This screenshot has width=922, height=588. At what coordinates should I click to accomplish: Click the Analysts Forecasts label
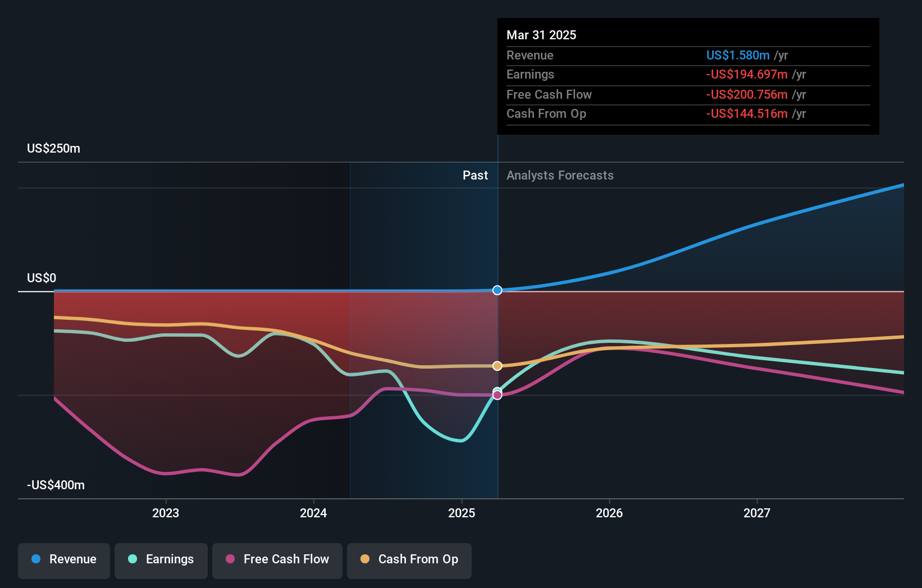click(x=560, y=175)
